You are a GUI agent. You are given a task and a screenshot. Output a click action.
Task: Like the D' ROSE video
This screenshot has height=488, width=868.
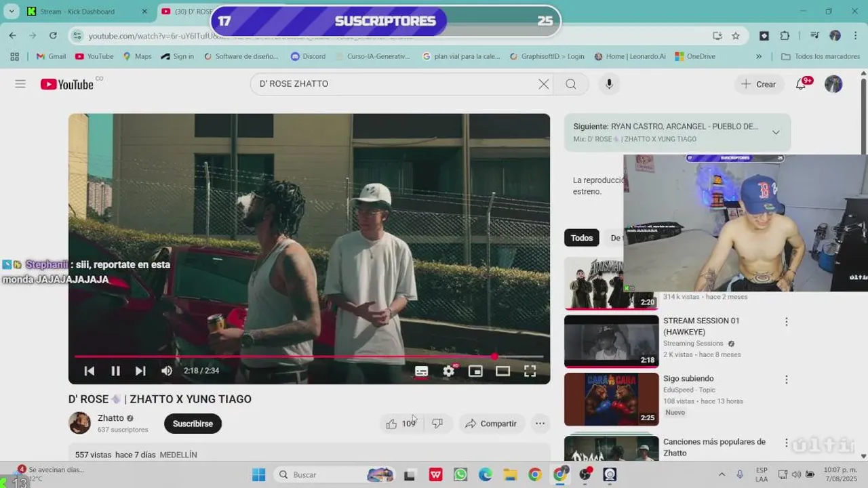coord(400,424)
